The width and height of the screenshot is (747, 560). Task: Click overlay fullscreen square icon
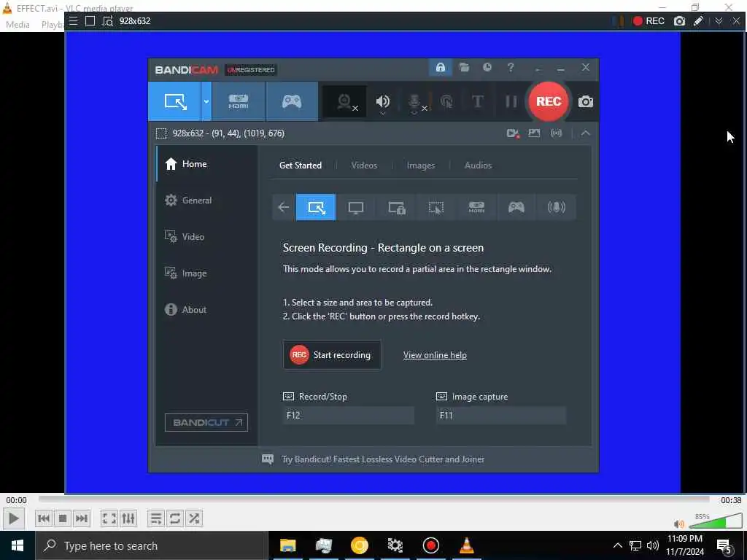(x=90, y=21)
